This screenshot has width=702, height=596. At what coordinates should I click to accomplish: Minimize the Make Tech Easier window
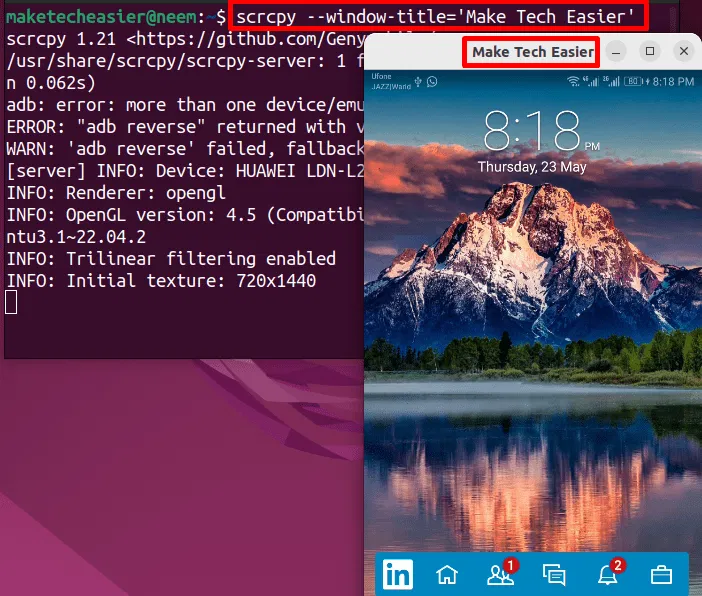[x=616, y=52]
